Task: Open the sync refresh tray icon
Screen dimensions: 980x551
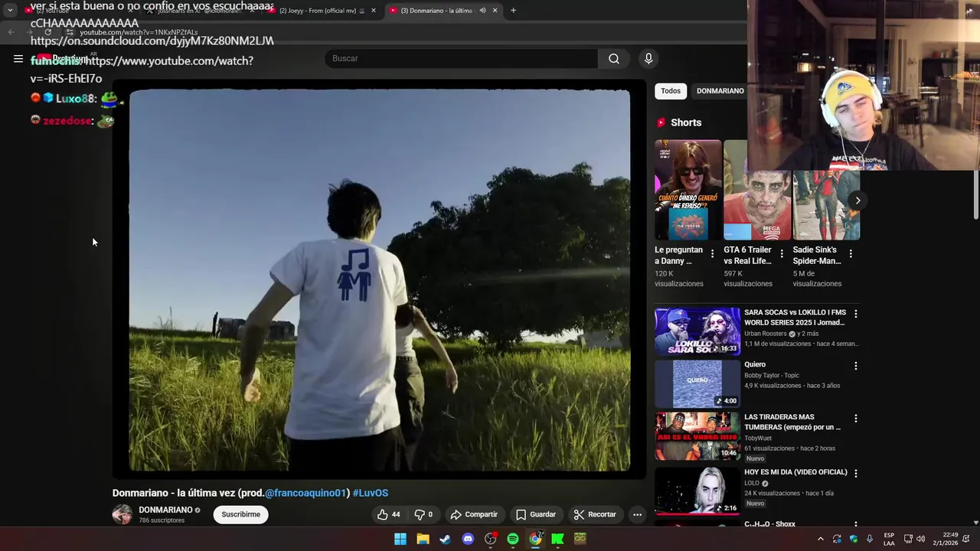Action: tap(837, 539)
